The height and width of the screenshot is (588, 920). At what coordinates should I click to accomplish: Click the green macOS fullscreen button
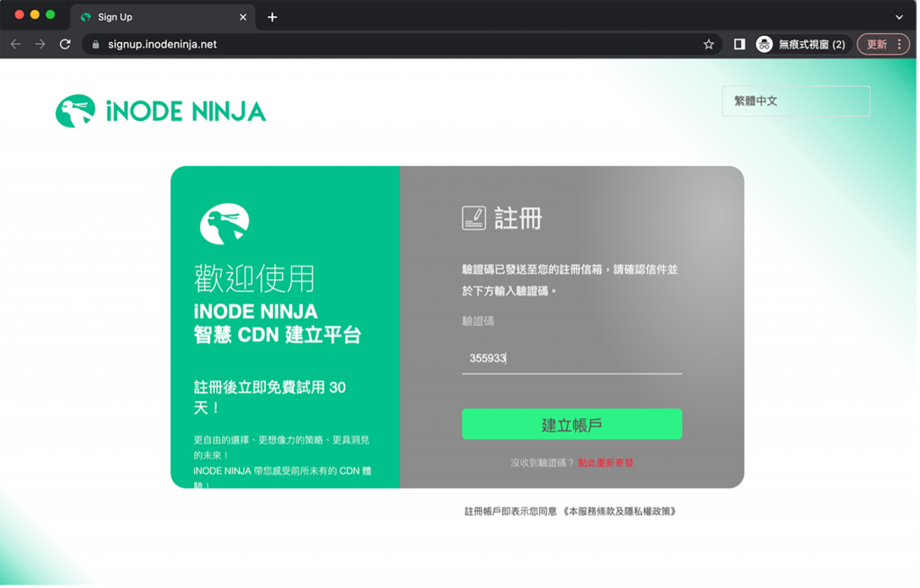50,14
